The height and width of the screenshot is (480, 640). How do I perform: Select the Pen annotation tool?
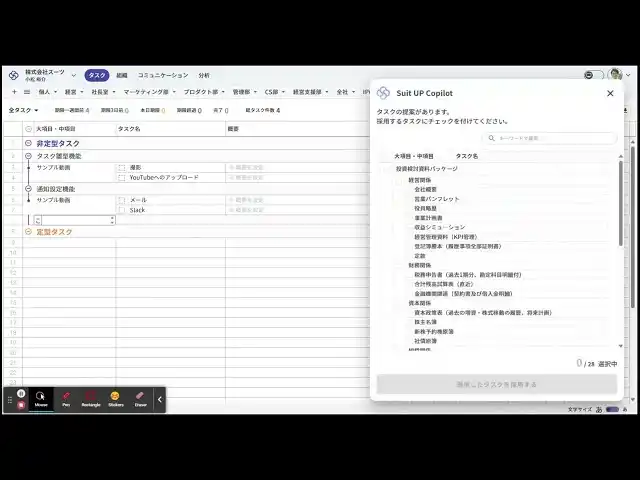(x=66, y=399)
